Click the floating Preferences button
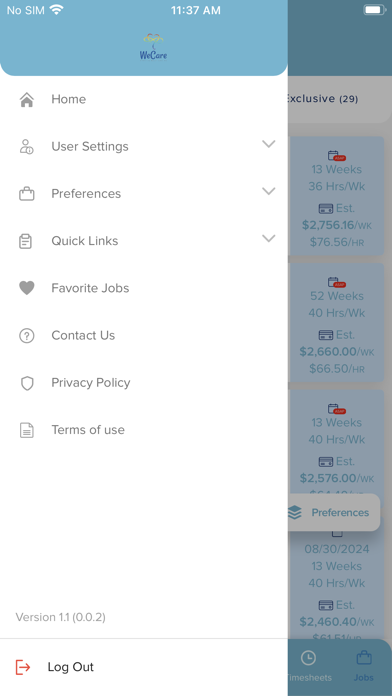 click(333, 513)
